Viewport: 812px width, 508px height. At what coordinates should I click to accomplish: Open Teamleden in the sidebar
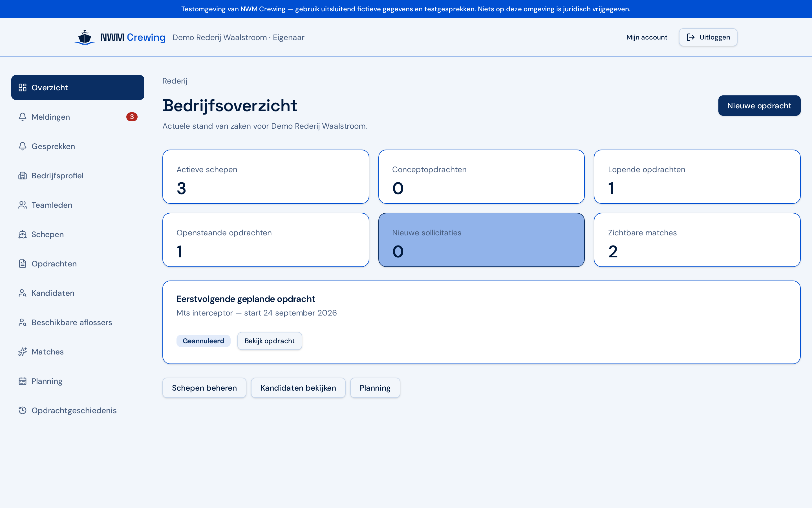[78, 205]
